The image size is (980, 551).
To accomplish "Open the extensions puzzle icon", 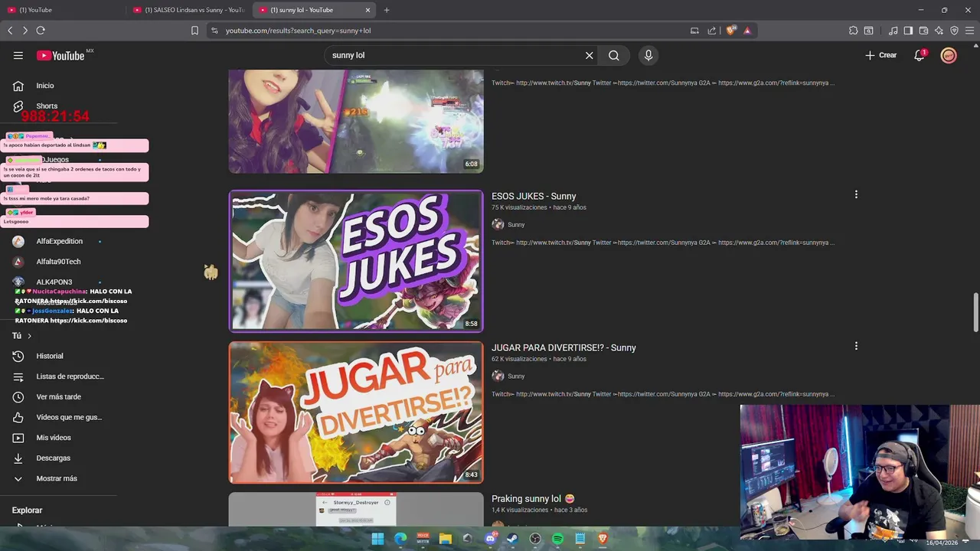I will coord(854,31).
